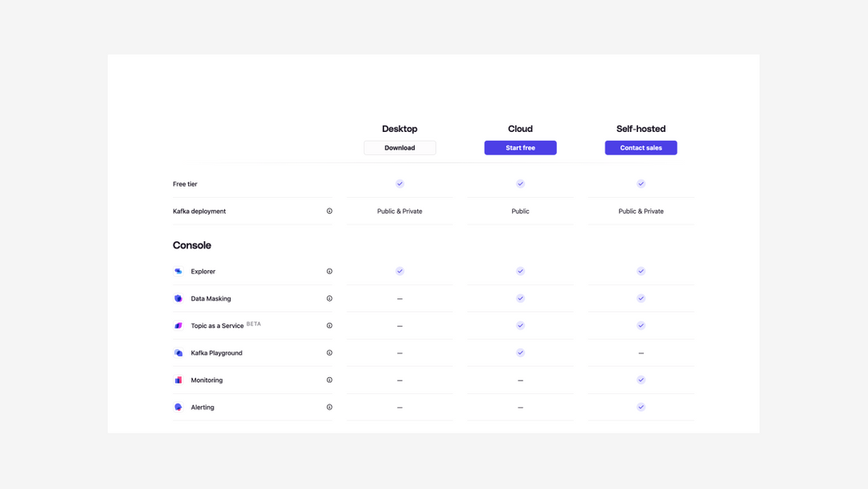
Task: Open the Kafka deployment info tooltip icon
Action: (330, 211)
